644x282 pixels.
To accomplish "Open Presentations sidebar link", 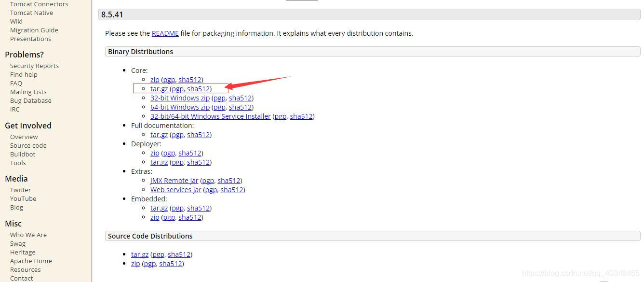I will tap(30, 39).
